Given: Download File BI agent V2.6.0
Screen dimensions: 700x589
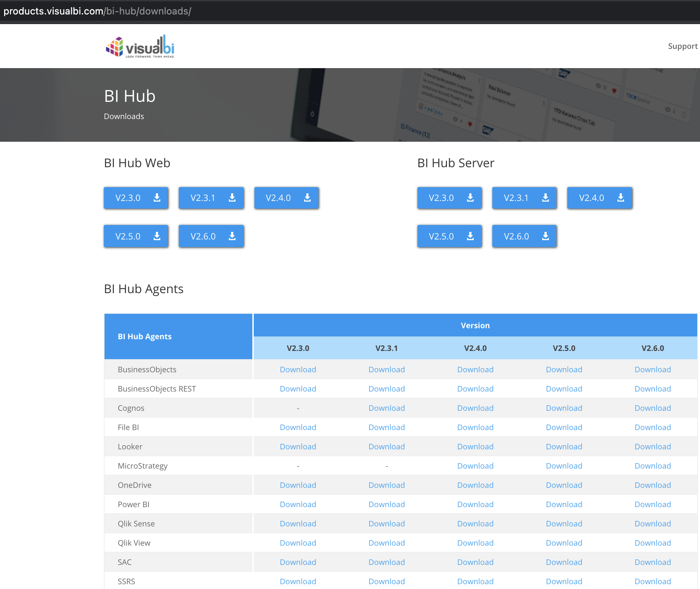Looking at the screenshot, I should [653, 427].
